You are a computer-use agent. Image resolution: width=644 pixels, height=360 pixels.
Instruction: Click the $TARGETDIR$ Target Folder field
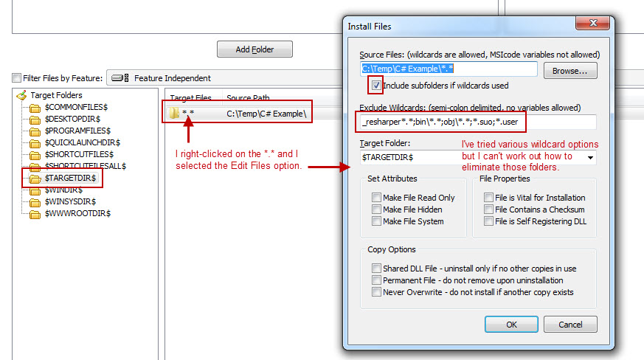(x=478, y=157)
